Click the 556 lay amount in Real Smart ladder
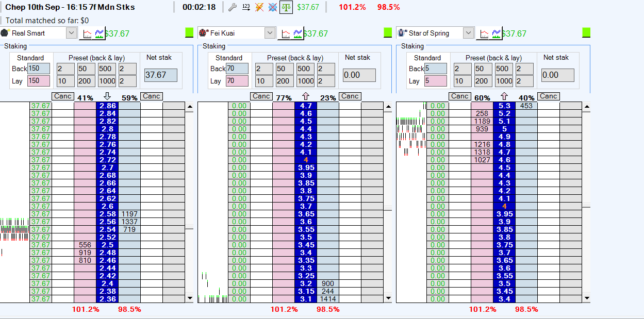 [x=85, y=245]
